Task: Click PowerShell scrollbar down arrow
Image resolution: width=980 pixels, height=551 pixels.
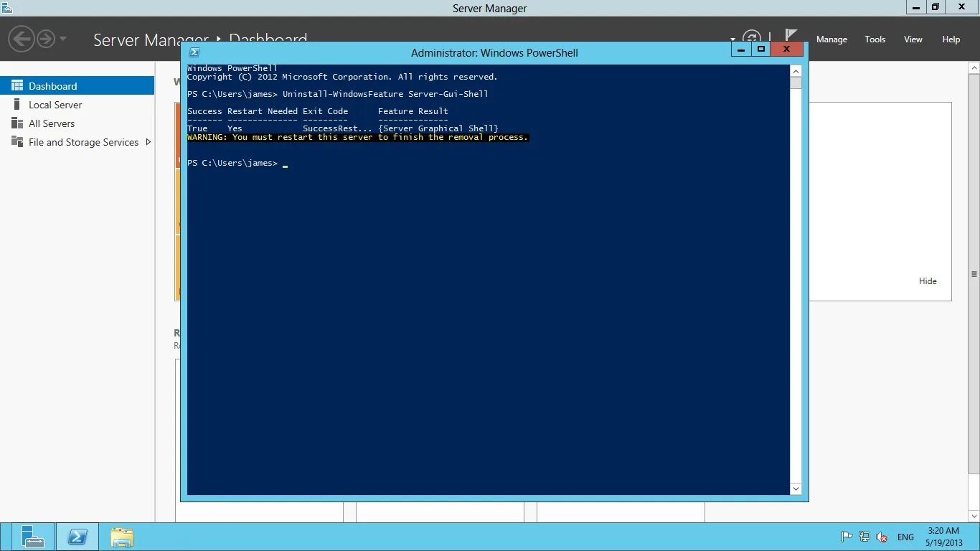Action: pos(796,489)
